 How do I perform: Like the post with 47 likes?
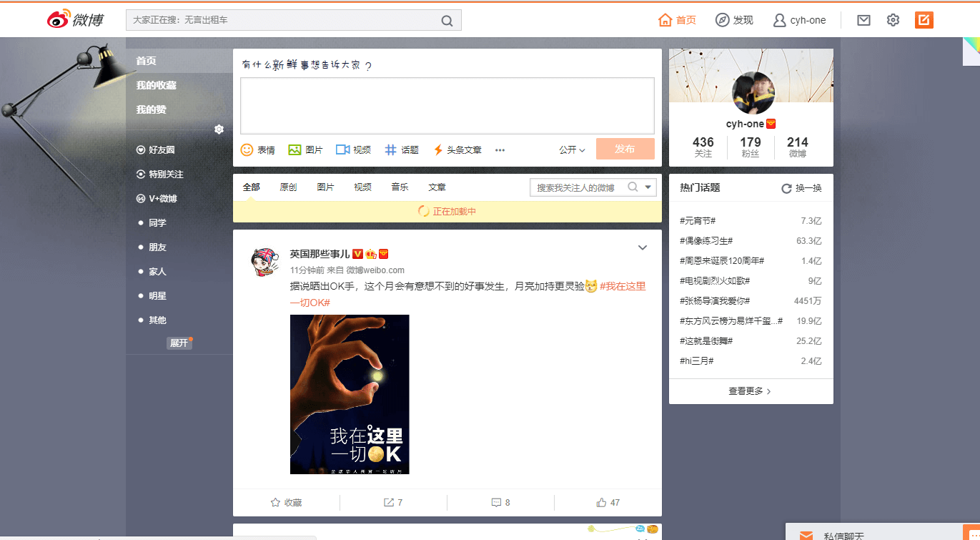click(x=608, y=503)
